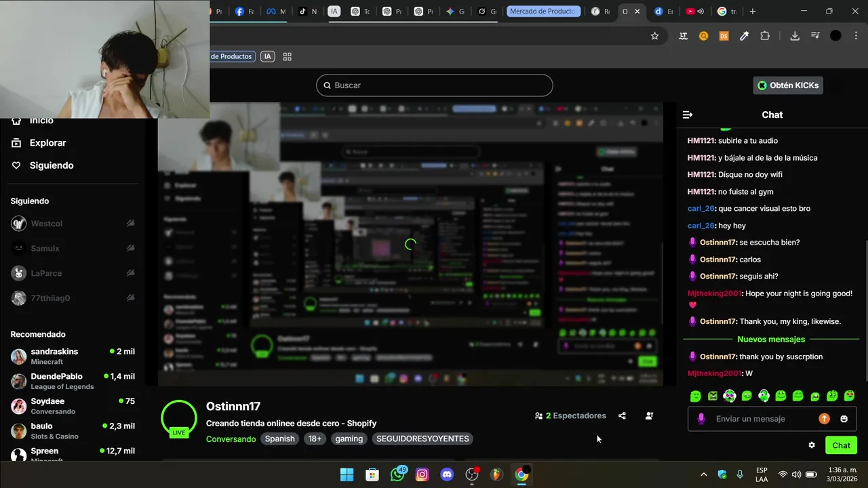Select the sleepy green emote in the emote row
Viewport: 868px width, 488px height.
[x=696, y=396]
